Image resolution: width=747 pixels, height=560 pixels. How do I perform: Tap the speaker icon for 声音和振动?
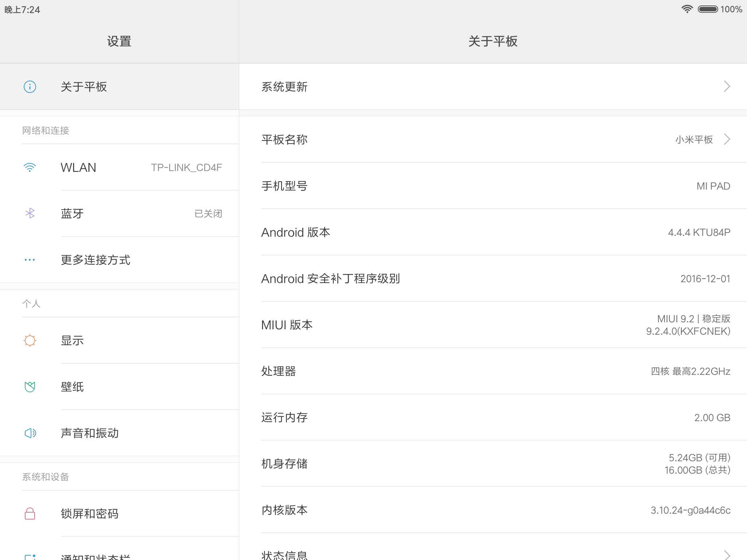(x=30, y=433)
